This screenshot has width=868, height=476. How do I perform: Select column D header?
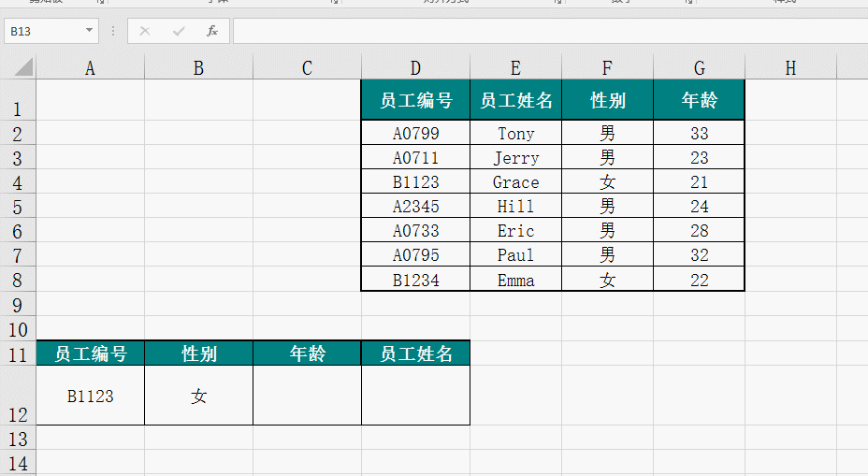tap(415, 67)
